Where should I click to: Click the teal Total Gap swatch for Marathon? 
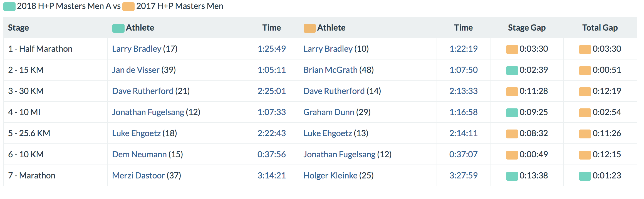click(x=585, y=176)
